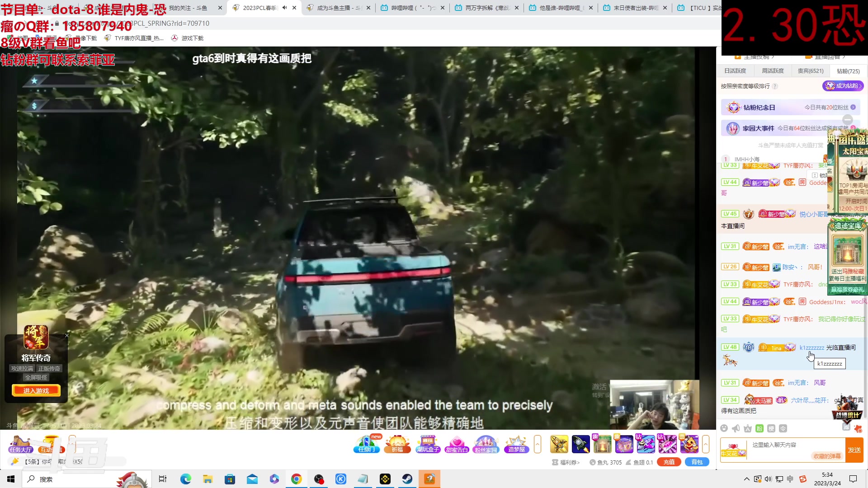
Task: Switch to the 贵宾(6521) tab
Action: (x=811, y=71)
